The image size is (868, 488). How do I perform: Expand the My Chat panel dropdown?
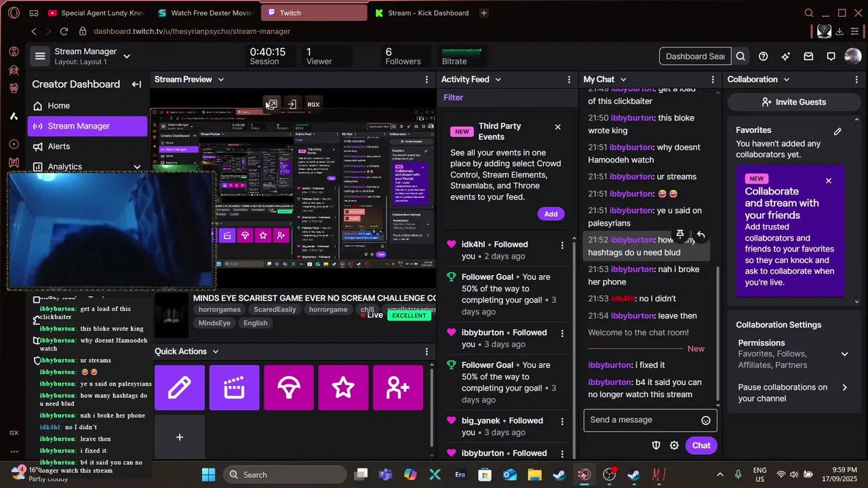point(623,79)
